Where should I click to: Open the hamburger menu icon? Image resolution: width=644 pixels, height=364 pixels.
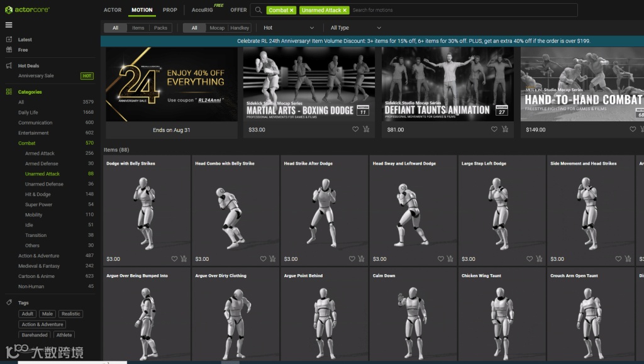[x=9, y=25]
